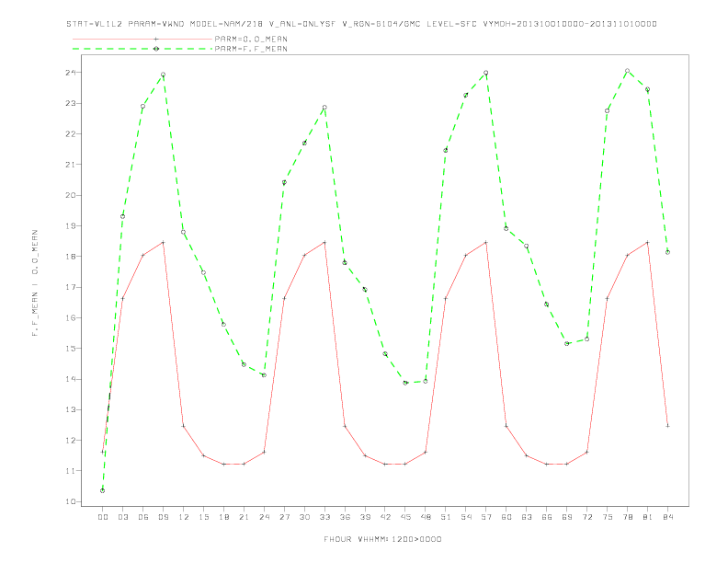Click the y-axis tick label 10
The height and width of the screenshot is (563, 728).
[71, 501]
